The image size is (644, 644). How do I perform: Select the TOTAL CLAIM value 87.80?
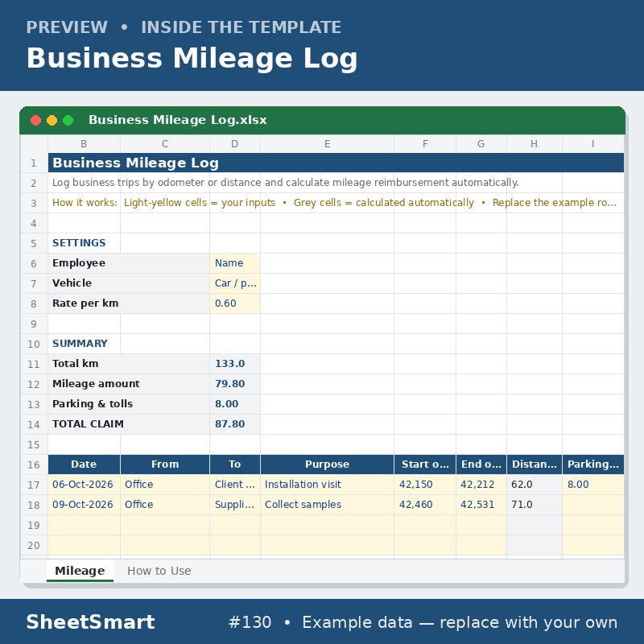[x=235, y=424]
